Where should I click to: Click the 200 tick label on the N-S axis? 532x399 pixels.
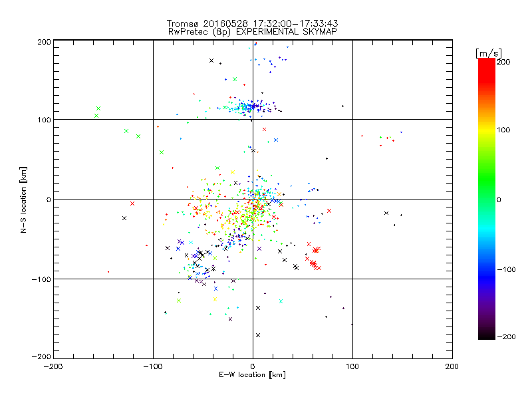point(44,42)
